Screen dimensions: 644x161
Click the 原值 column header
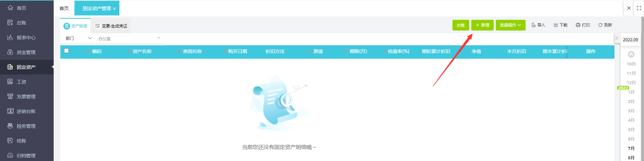[x=318, y=51]
